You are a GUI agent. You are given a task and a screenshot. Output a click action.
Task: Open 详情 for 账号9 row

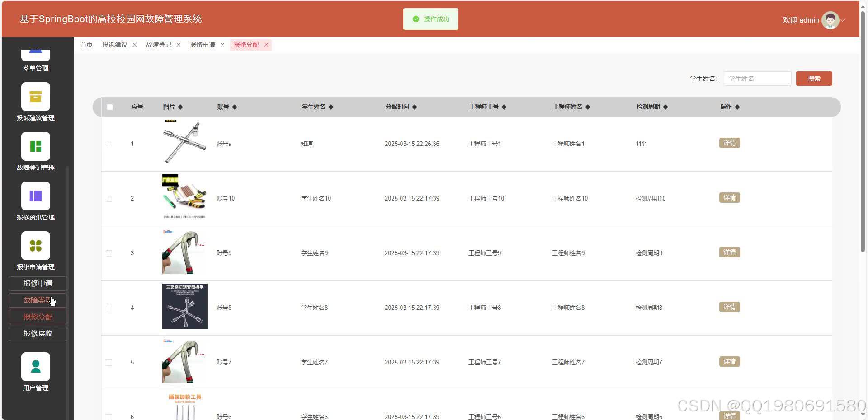pyautogui.click(x=729, y=252)
